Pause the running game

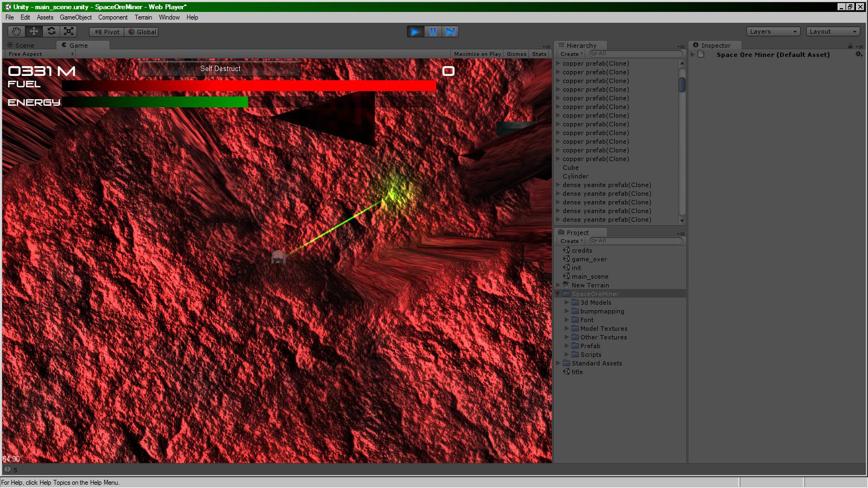point(433,31)
